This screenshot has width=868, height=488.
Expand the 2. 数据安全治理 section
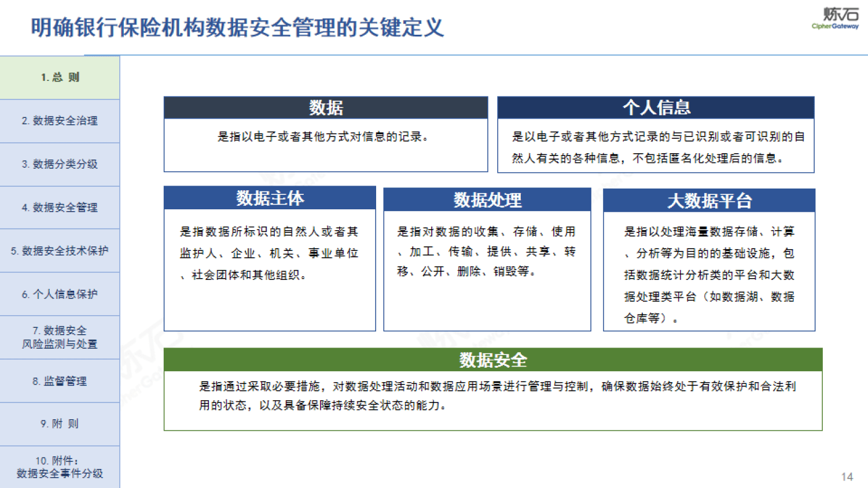60,121
